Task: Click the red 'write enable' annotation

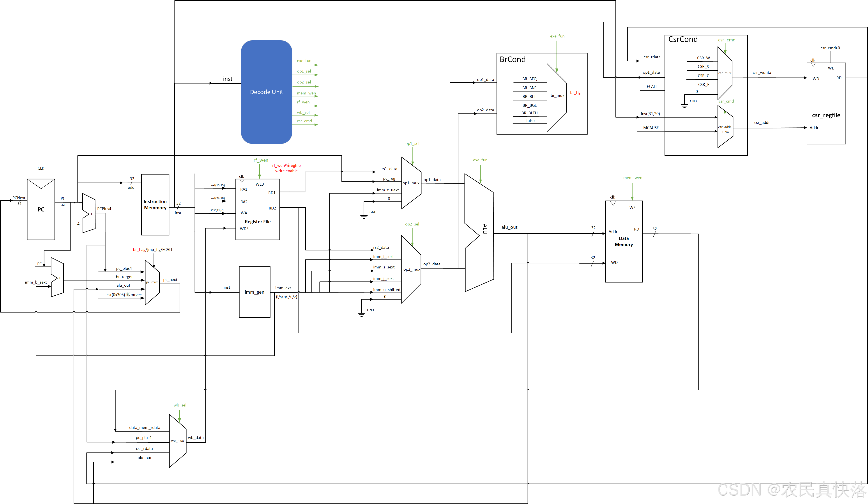Action: click(x=286, y=171)
